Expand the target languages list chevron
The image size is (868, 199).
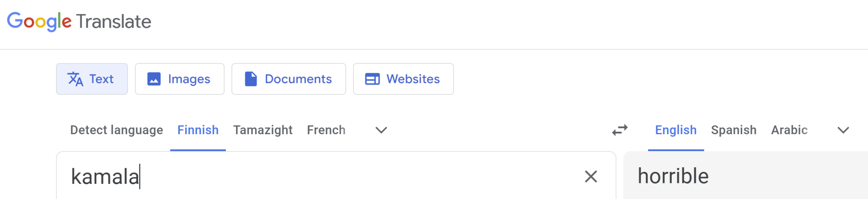pyautogui.click(x=843, y=130)
